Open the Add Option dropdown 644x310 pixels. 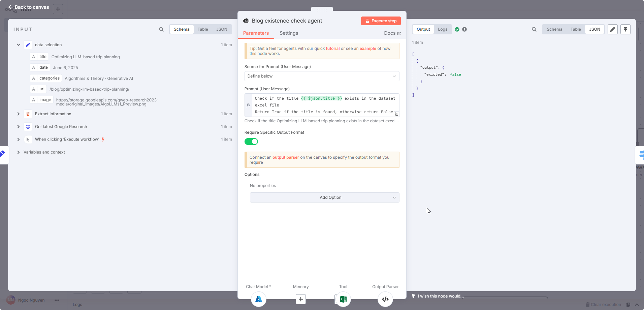point(324,197)
